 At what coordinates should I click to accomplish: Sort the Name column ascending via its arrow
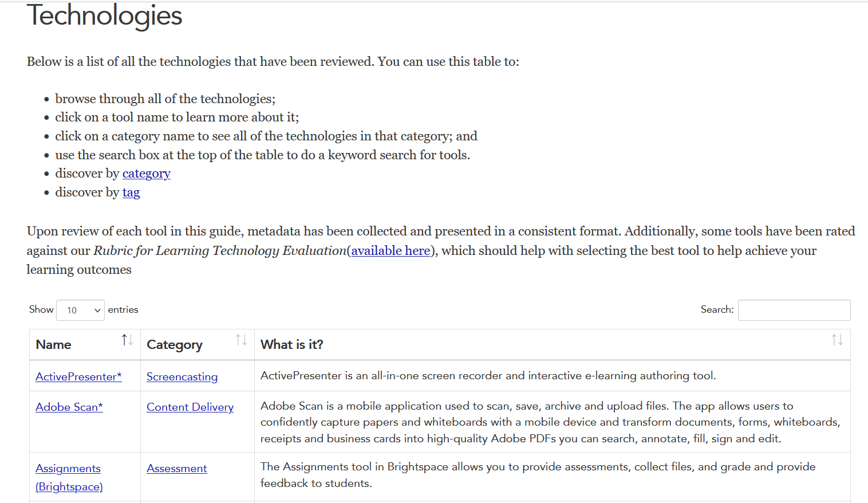pos(123,339)
